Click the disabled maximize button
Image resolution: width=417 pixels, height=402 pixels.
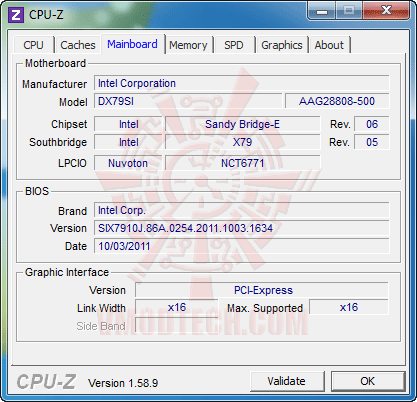(349, 11)
